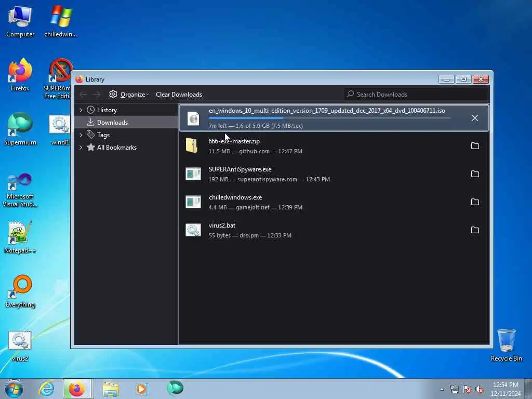
Task: Select the Everything desktop shortcut
Action: 20,291
